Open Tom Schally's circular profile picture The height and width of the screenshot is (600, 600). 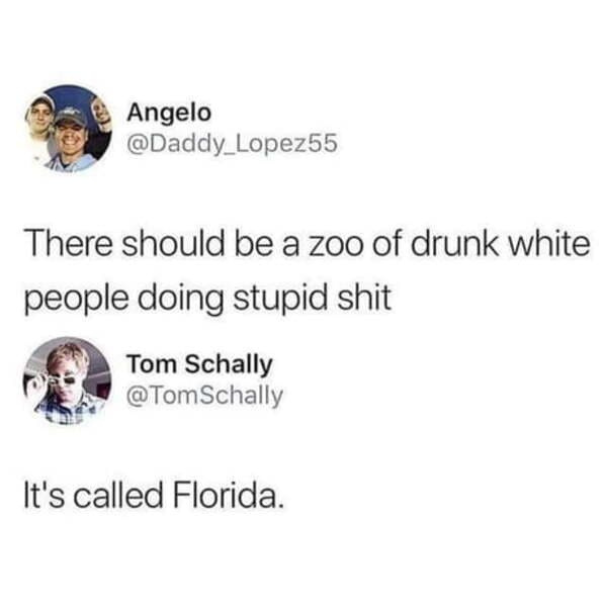pyautogui.click(x=67, y=381)
